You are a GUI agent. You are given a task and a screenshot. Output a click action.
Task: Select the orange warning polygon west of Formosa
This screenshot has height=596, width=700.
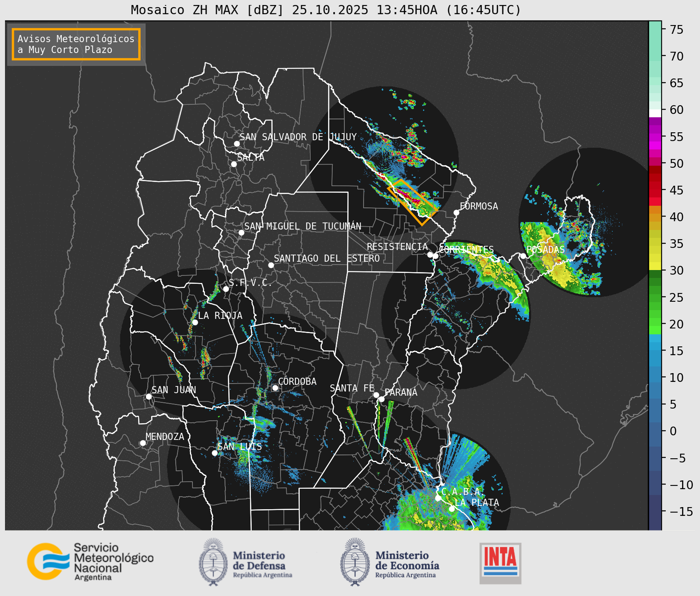click(412, 202)
